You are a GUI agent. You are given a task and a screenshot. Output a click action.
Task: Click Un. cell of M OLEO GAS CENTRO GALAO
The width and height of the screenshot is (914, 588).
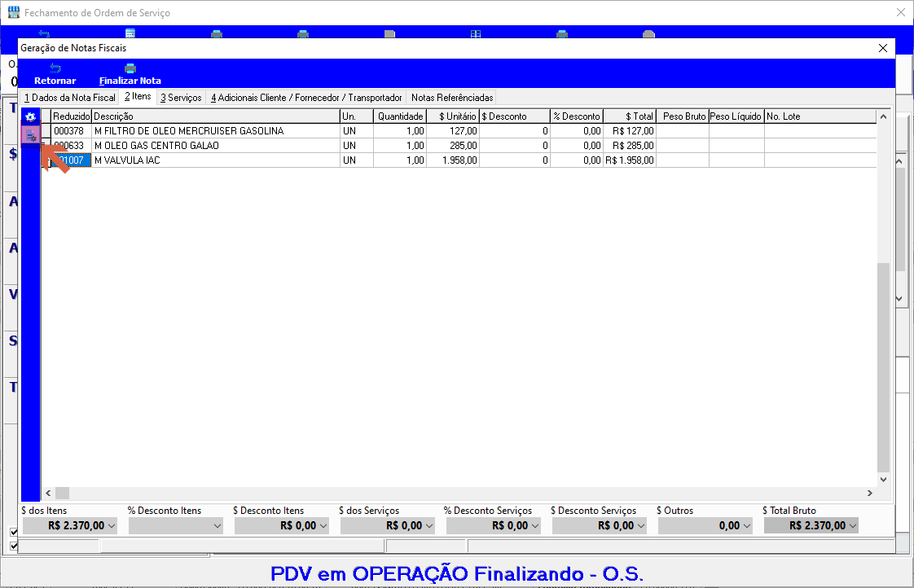coord(357,146)
